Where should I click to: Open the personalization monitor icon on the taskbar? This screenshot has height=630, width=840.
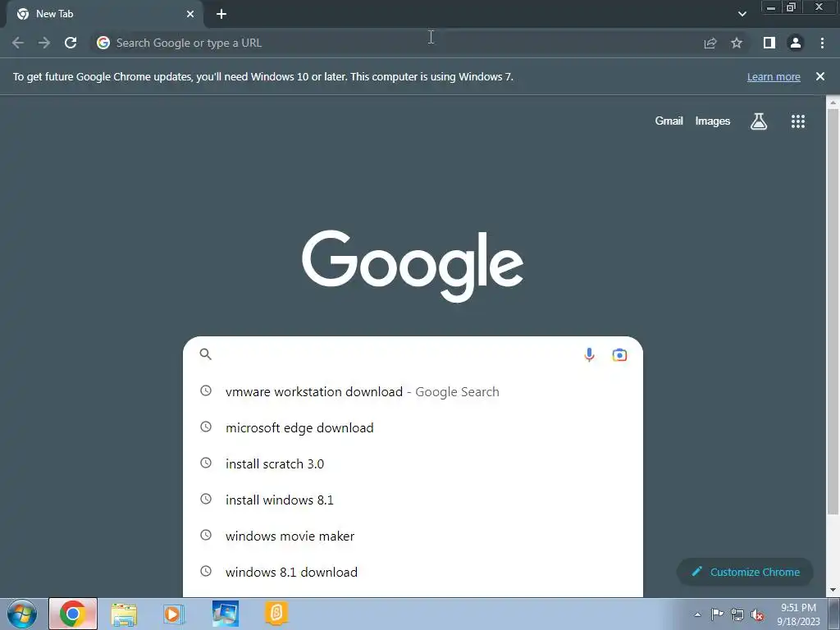[x=225, y=614]
